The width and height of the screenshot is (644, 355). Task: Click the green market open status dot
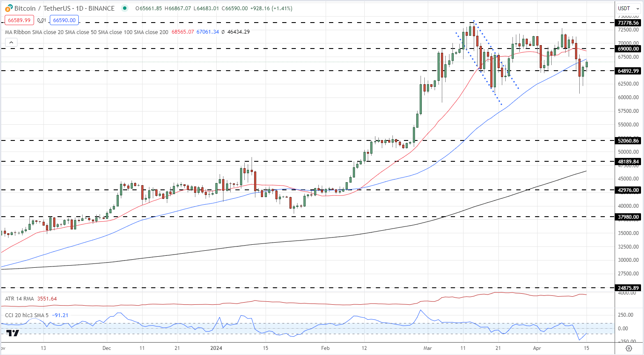pos(124,8)
